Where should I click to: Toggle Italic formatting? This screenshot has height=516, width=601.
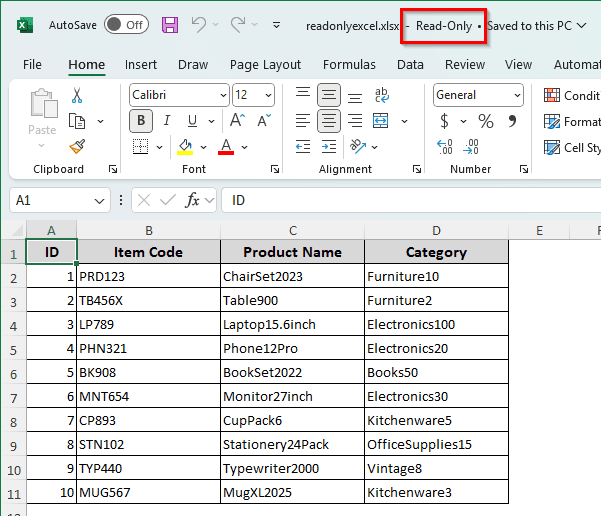pos(165,121)
